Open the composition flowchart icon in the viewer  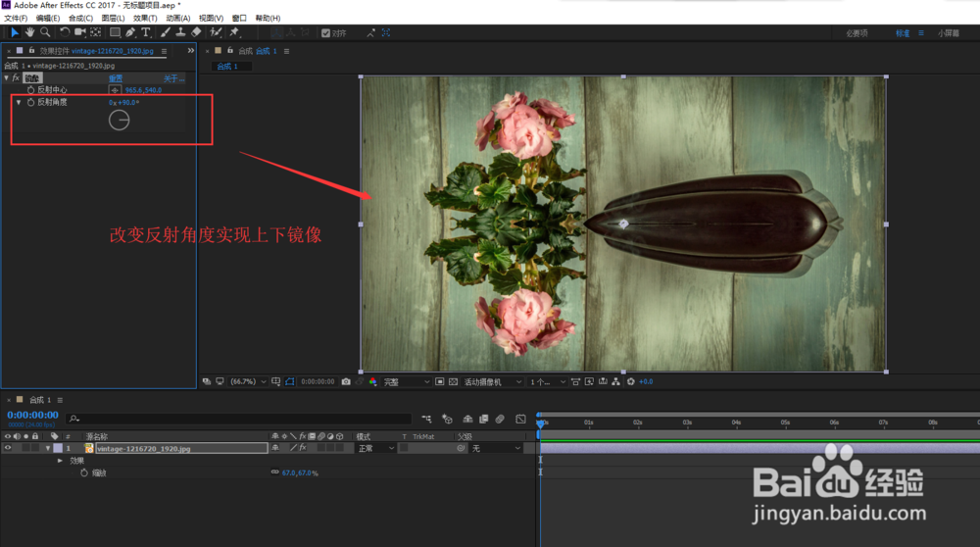[615, 381]
